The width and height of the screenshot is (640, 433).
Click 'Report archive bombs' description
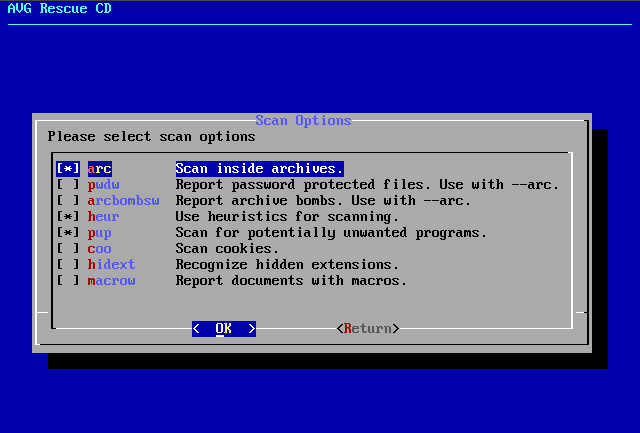323,200
